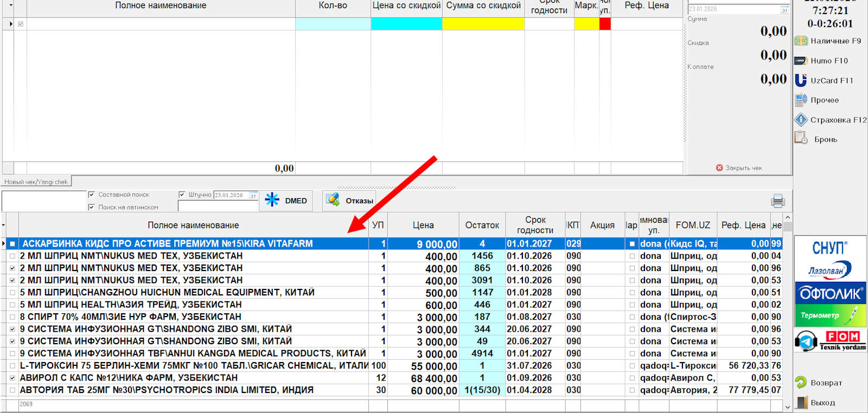Click the Наличные F9 cash payment icon

(x=801, y=41)
